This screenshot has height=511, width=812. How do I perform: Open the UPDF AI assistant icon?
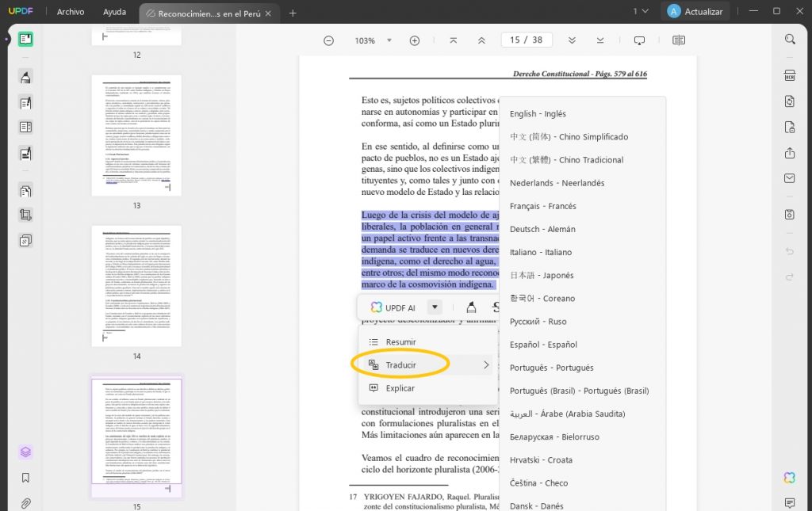pyautogui.click(x=790, y=478)
